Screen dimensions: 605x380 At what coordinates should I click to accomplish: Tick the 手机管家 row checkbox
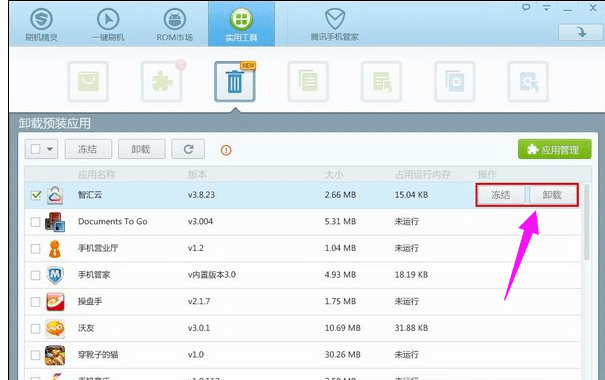(35, 275)
